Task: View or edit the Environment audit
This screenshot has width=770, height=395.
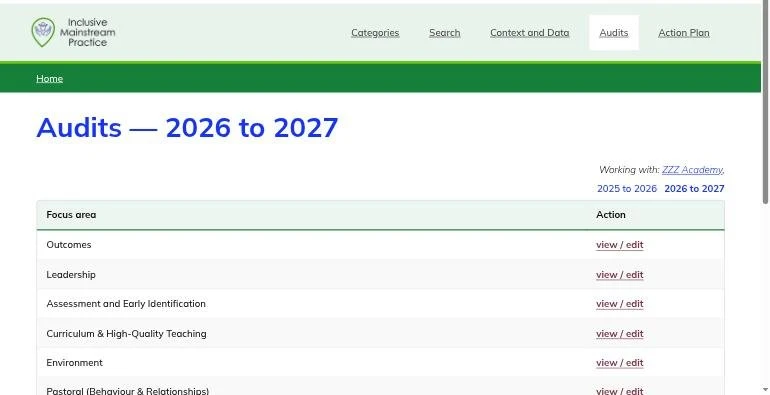Action: (x=620, y=363)
